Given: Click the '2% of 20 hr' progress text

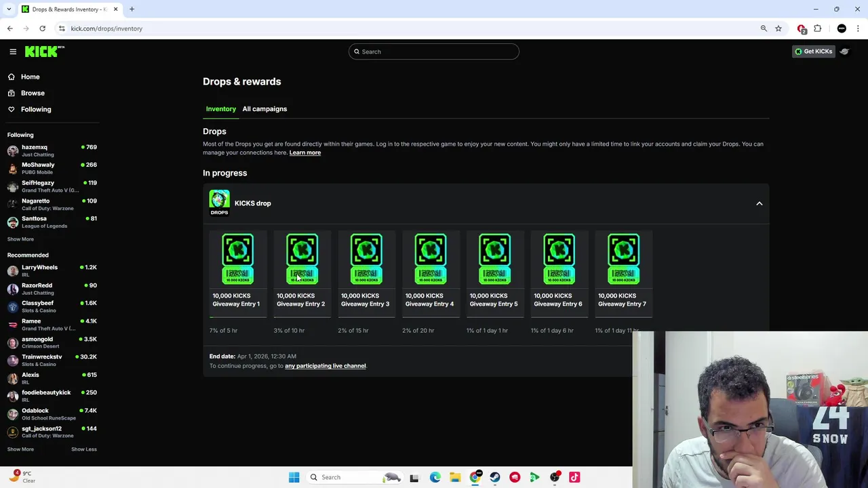Looking at the screenshot, I should [x=418, y=331].
